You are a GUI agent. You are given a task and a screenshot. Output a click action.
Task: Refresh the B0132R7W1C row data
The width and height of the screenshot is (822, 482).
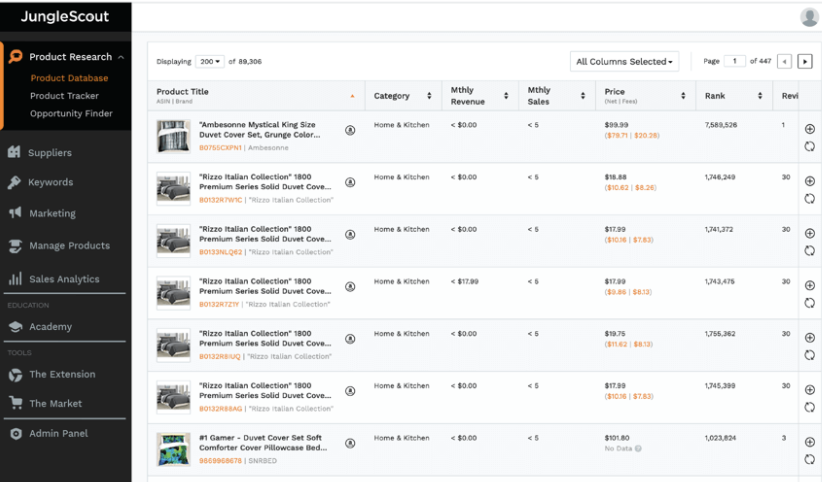coord(809,198)
